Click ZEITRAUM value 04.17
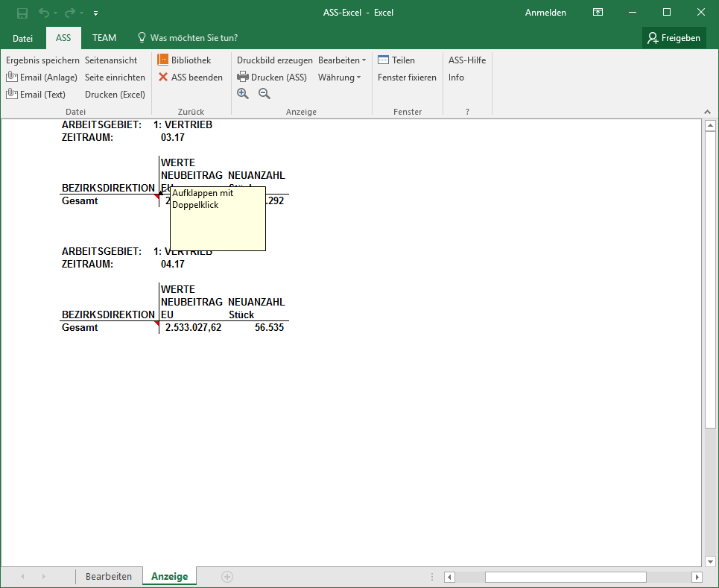The height and width of the screenshot is (588, 719). (x=172, y=264)
